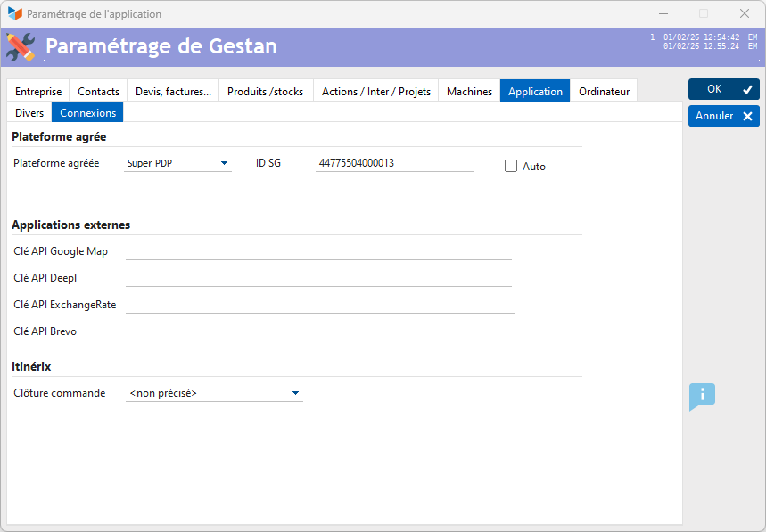Screen dimensions: 766x532
Task: Click the Clé API Google Map field
Action: [x=318, y=251]
